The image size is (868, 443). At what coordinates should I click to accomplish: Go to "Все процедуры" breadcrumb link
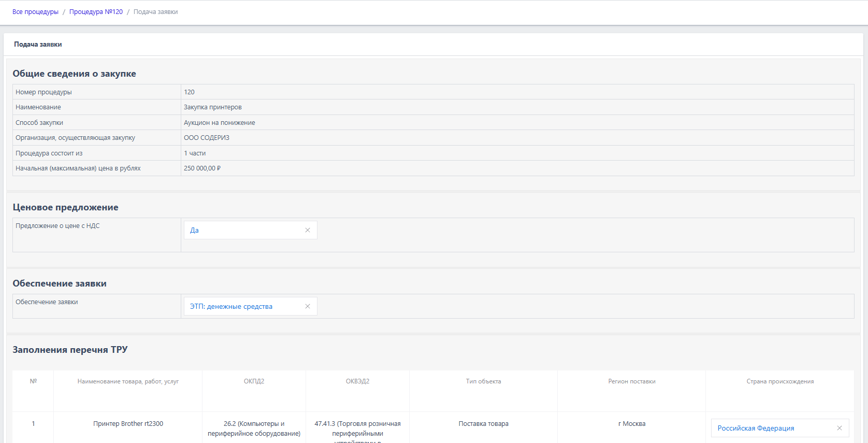pos(35,12)
